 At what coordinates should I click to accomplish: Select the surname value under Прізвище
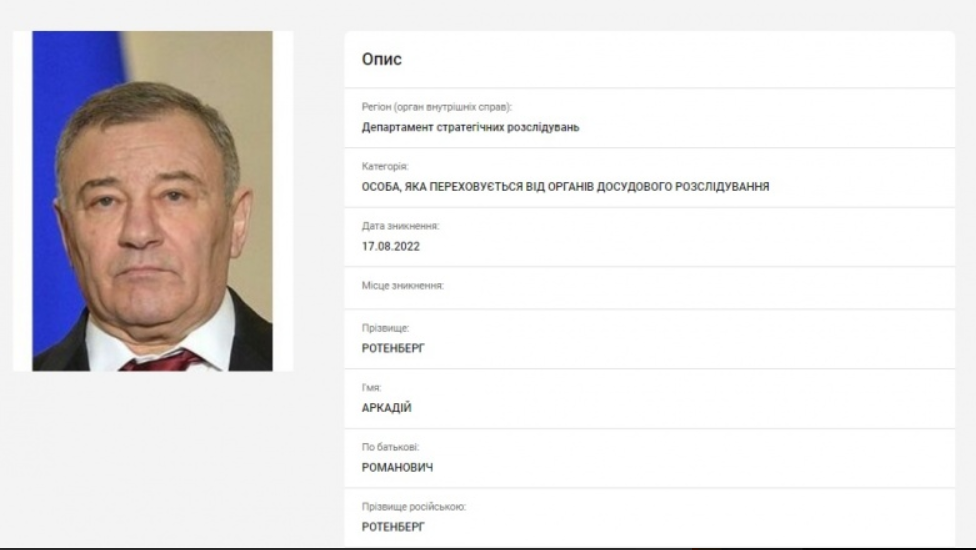point(393,348)
